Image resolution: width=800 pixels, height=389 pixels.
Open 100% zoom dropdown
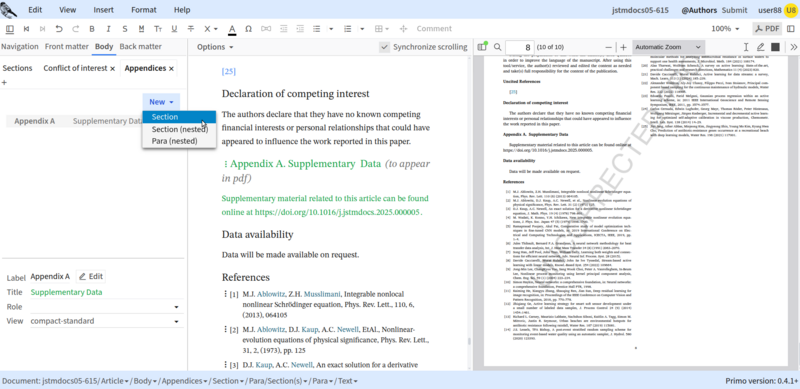(x=725, y=29)
